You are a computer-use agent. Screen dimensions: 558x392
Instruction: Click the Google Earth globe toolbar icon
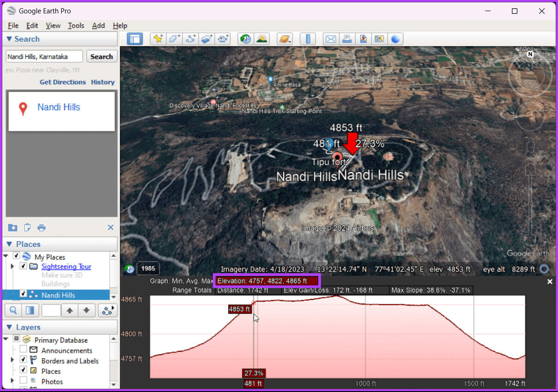(395, 39)
